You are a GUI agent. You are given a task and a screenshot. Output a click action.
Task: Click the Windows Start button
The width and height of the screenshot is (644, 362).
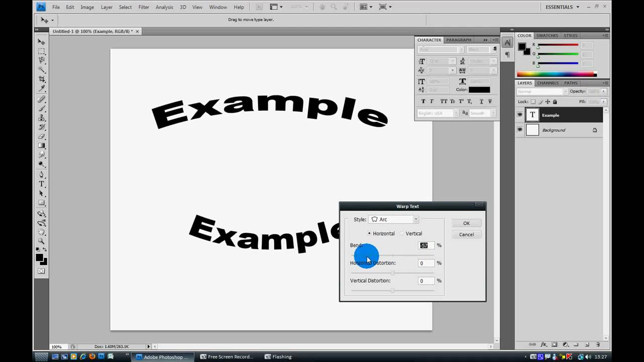coord(41,357)
